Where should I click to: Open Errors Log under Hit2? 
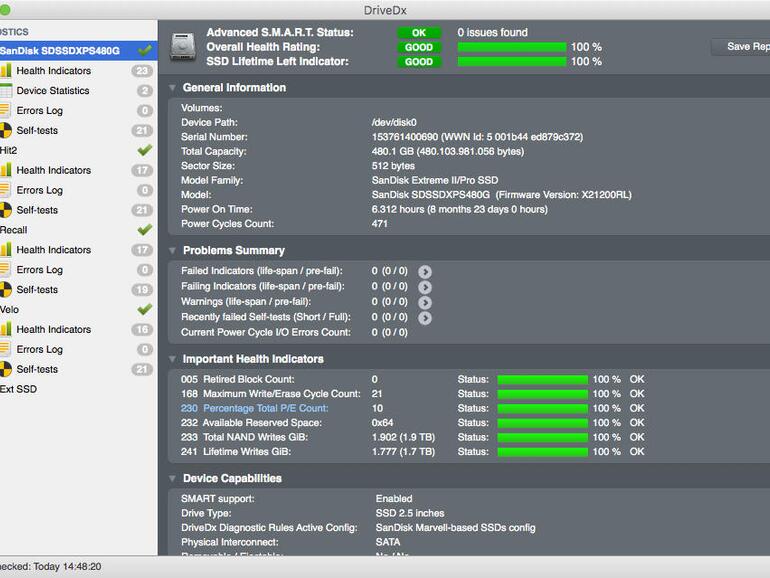(x=79, y=190)
